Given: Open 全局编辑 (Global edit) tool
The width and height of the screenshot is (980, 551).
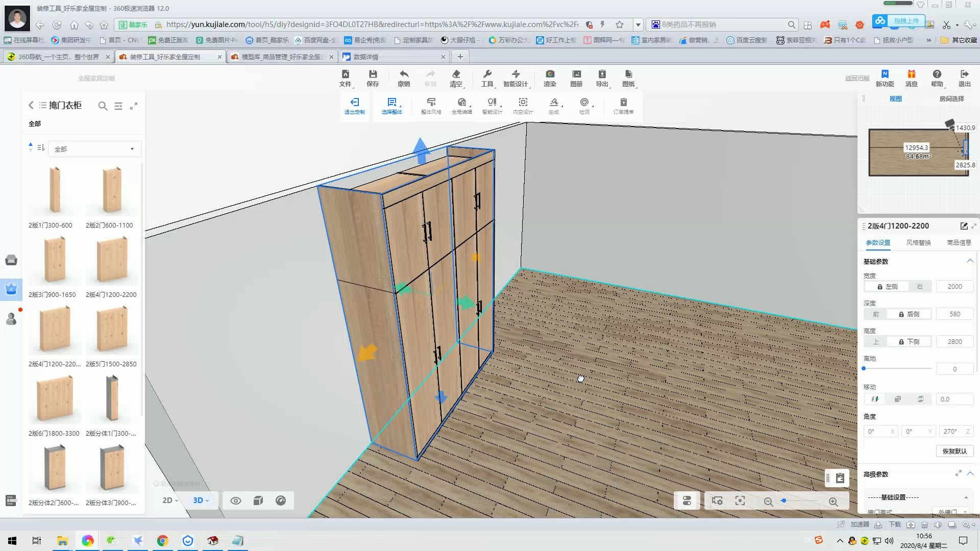Looking at the screenshot, I should [x=461, y=106].
